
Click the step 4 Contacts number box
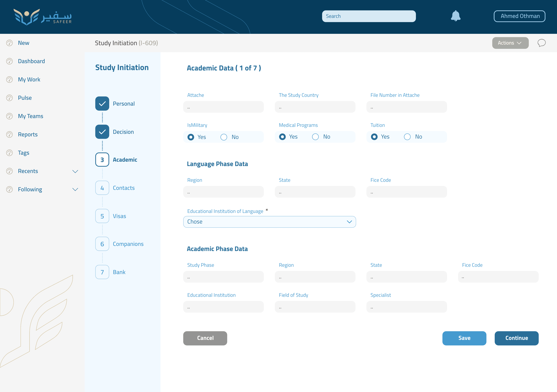[x=102, y=188]
